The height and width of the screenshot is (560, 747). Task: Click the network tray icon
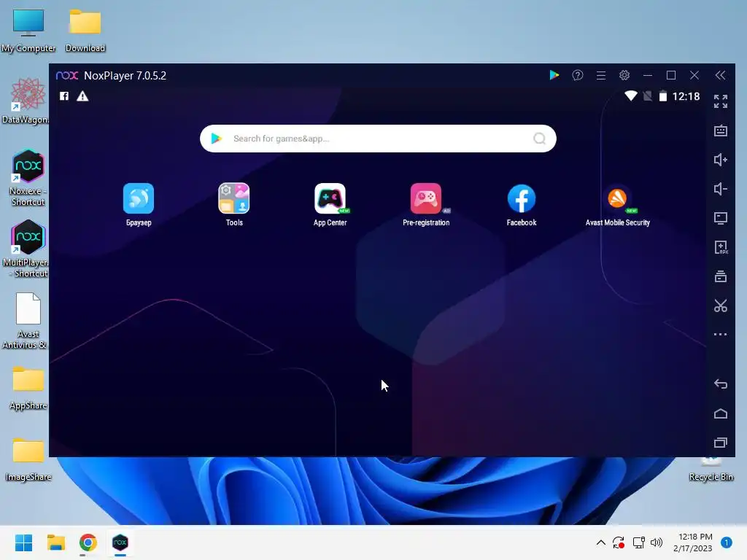pos(638,542)
